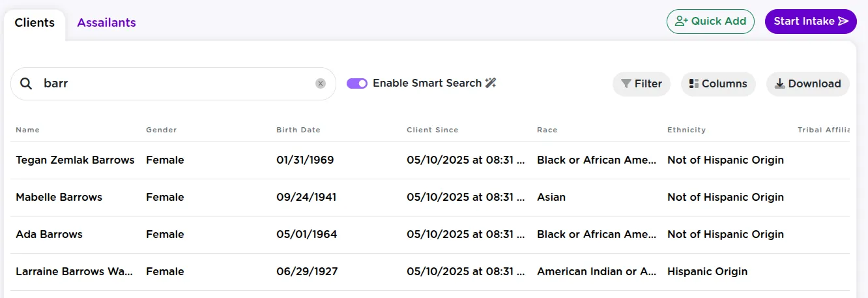Click birth date 01/31/1969
The image size is (868, 298).
coord(305,160)
